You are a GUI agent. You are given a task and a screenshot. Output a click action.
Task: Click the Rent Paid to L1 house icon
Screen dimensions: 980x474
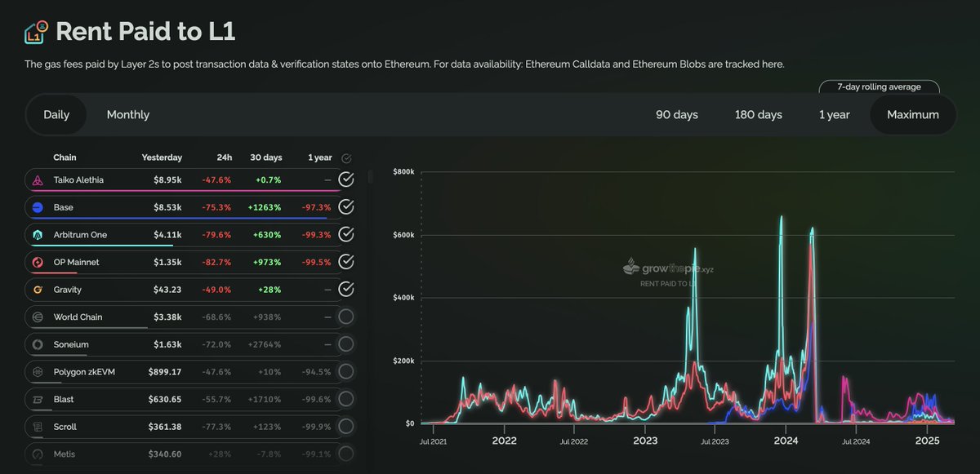36,32
